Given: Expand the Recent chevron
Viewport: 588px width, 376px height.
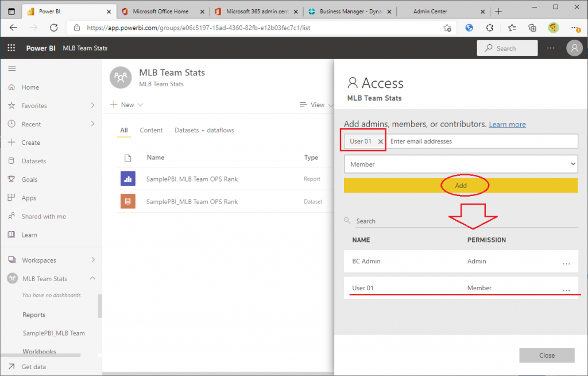Looking at the screenshot, I should (92, 124).
